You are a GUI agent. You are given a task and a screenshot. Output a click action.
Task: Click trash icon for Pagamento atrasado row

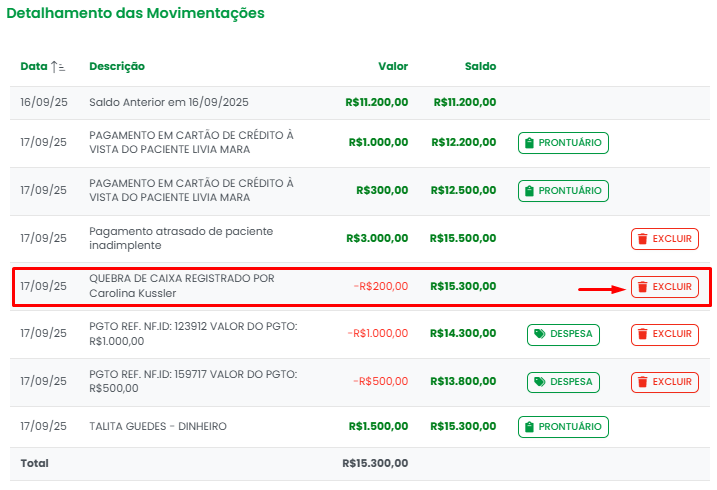click(x=664, y=239)
